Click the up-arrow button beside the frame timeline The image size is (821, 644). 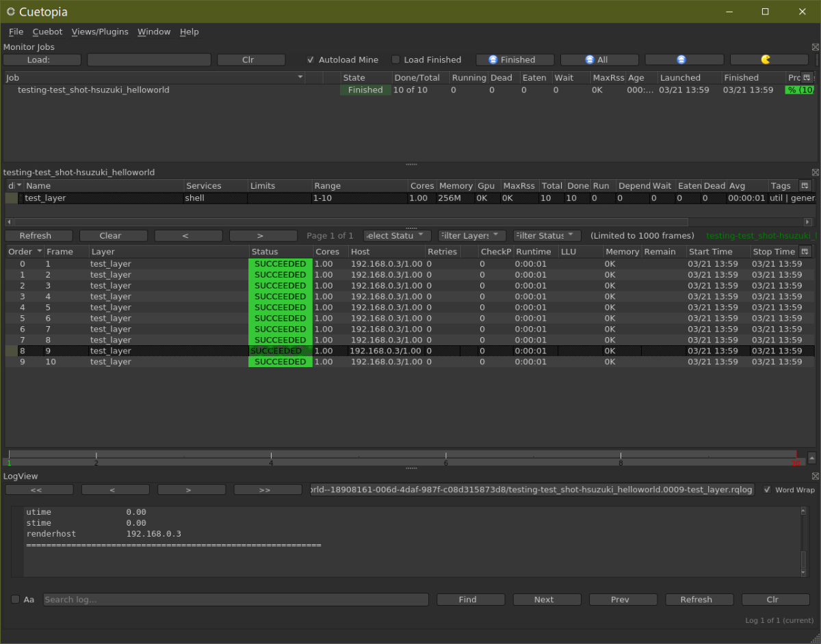click(811, 458)
